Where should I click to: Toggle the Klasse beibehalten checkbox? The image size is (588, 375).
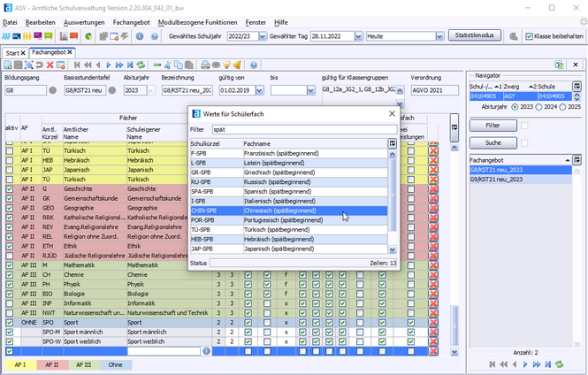(529, 36)
